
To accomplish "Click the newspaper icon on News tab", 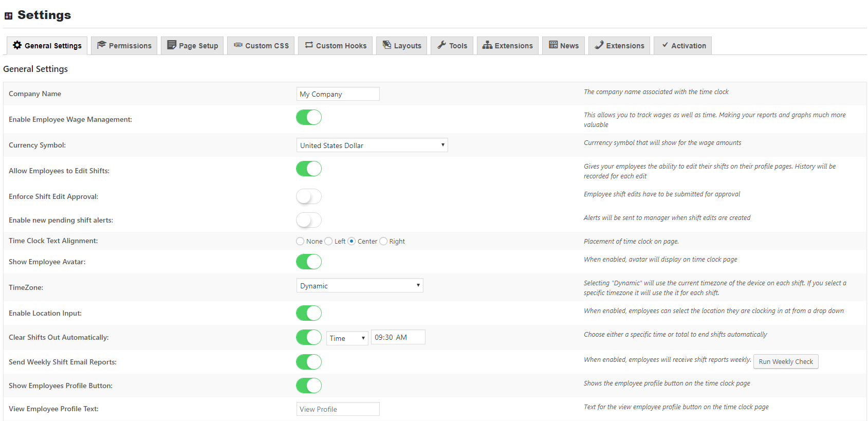I will click(x=553, y=45).
